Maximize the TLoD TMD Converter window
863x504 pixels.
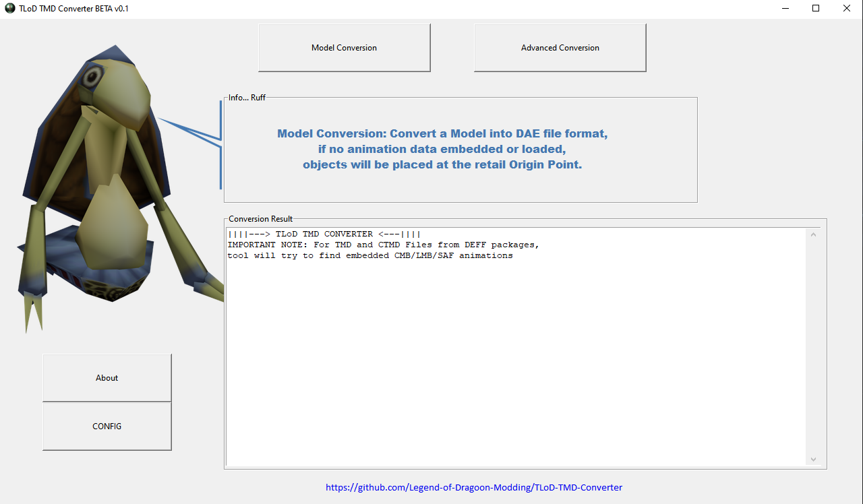pos(816,9)
